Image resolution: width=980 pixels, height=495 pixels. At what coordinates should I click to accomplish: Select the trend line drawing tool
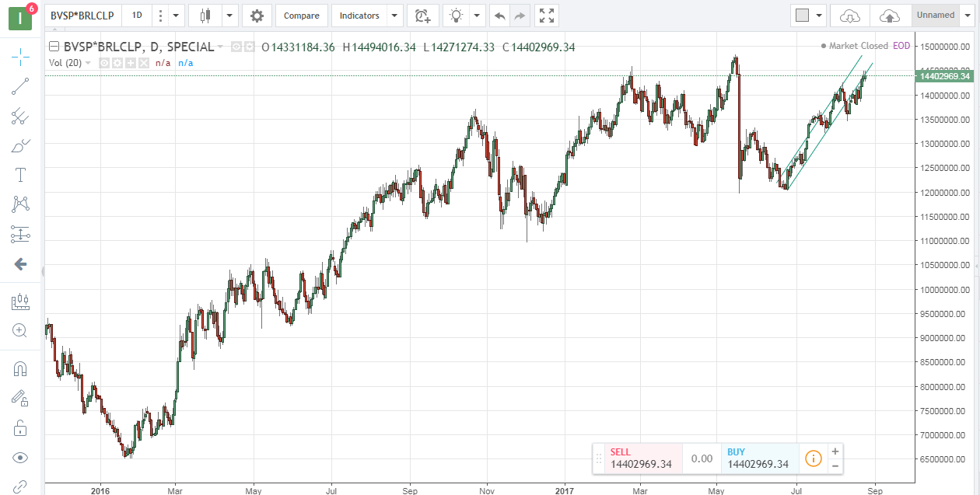click(x=21, y=86)
